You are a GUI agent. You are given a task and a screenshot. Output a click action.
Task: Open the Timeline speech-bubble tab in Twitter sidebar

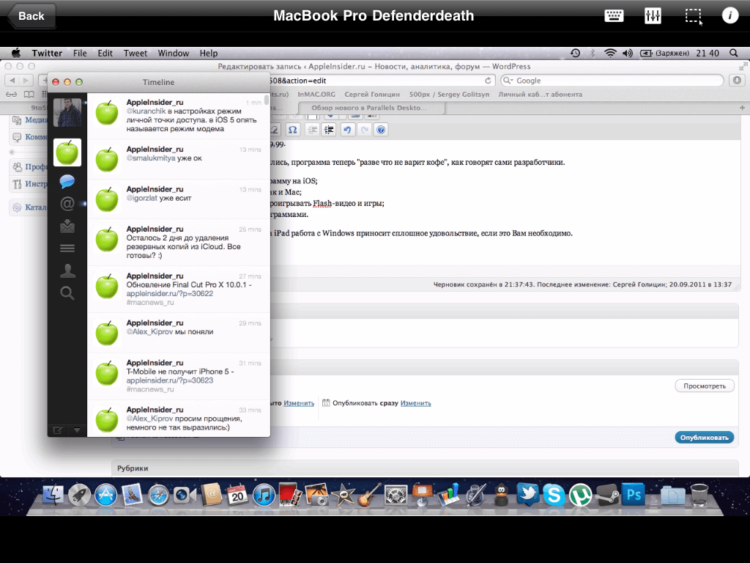click(67, 181)
